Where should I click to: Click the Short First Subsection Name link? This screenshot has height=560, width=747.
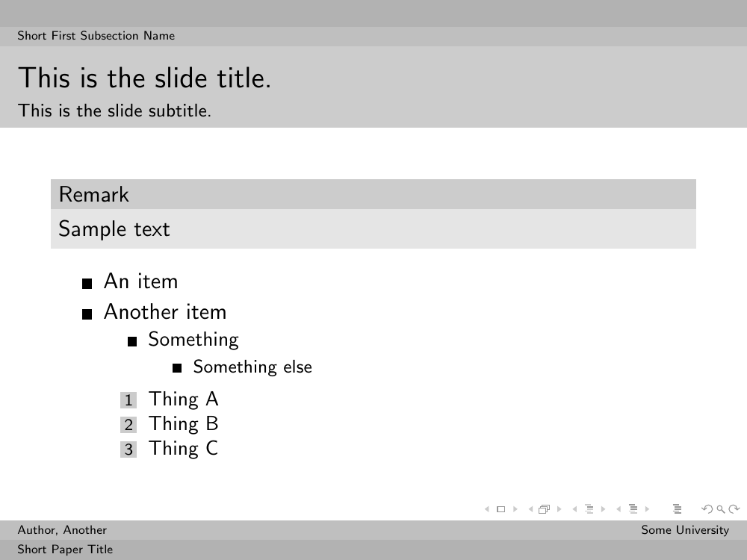(x=96, y=36)
